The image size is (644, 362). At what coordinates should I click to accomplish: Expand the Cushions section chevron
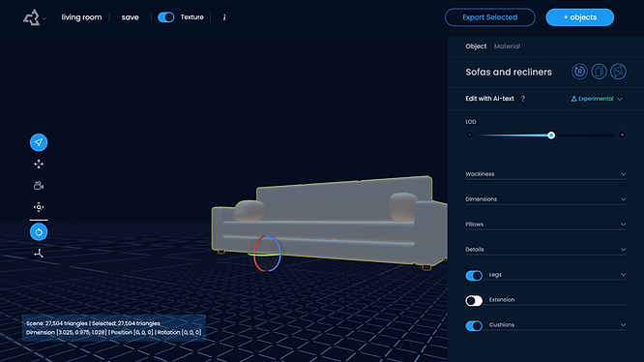pyautogui.click(x=623, y=324)
